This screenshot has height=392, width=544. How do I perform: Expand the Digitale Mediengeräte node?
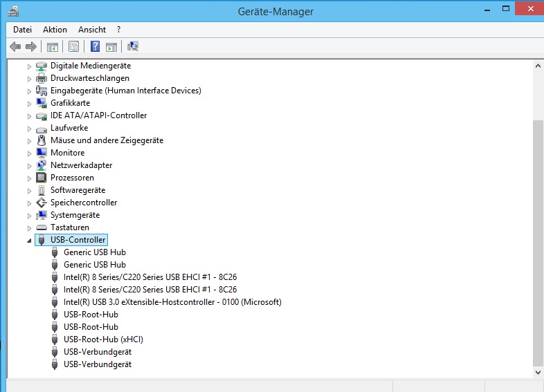pyautogui.click(x=29, y=66)
